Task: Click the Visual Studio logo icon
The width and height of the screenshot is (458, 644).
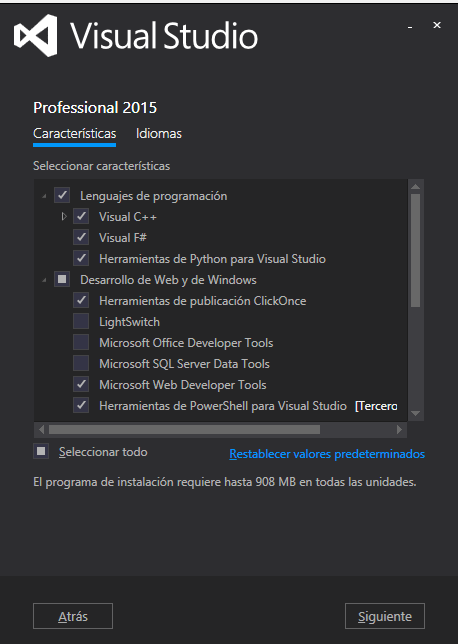Action: (36, 36)
